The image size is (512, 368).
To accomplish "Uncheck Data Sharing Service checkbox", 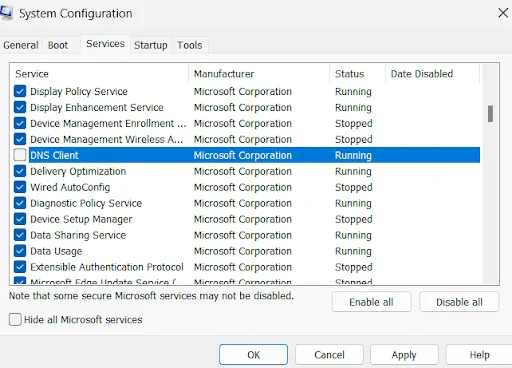I will 20,235.
